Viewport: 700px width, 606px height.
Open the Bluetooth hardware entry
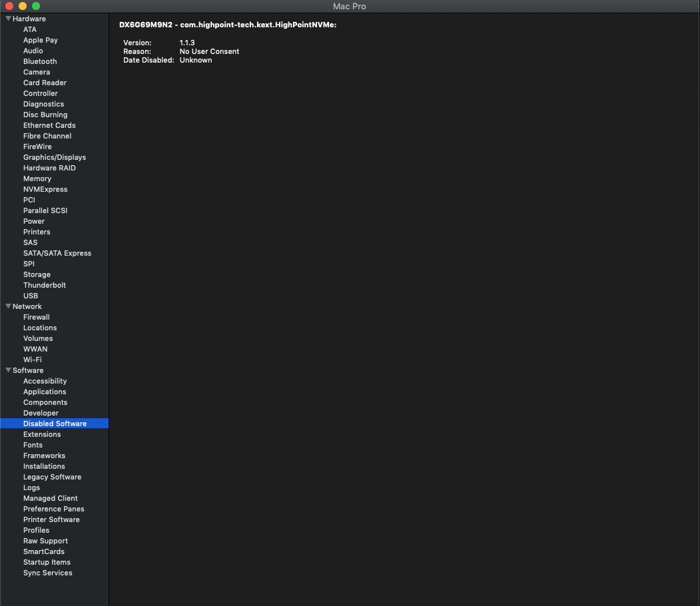pos(40,61)
